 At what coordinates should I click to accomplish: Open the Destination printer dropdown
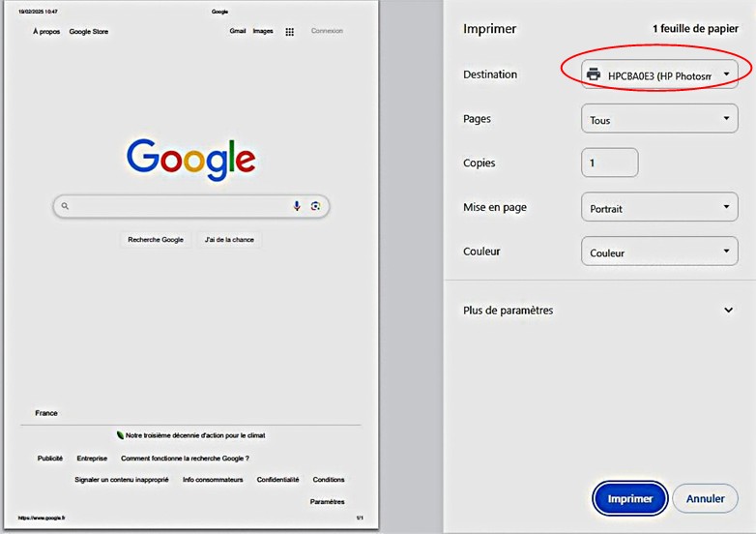(659, 74)
